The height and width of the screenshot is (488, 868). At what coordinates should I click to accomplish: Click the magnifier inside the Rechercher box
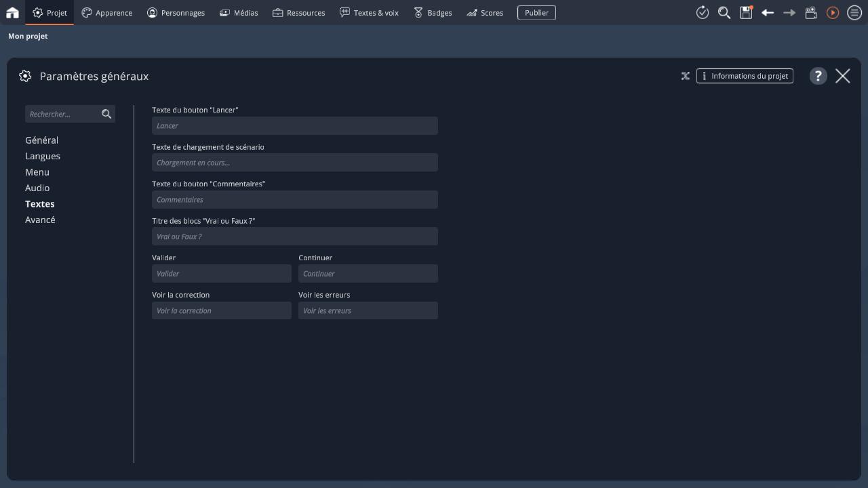click(x=106, y=114)
